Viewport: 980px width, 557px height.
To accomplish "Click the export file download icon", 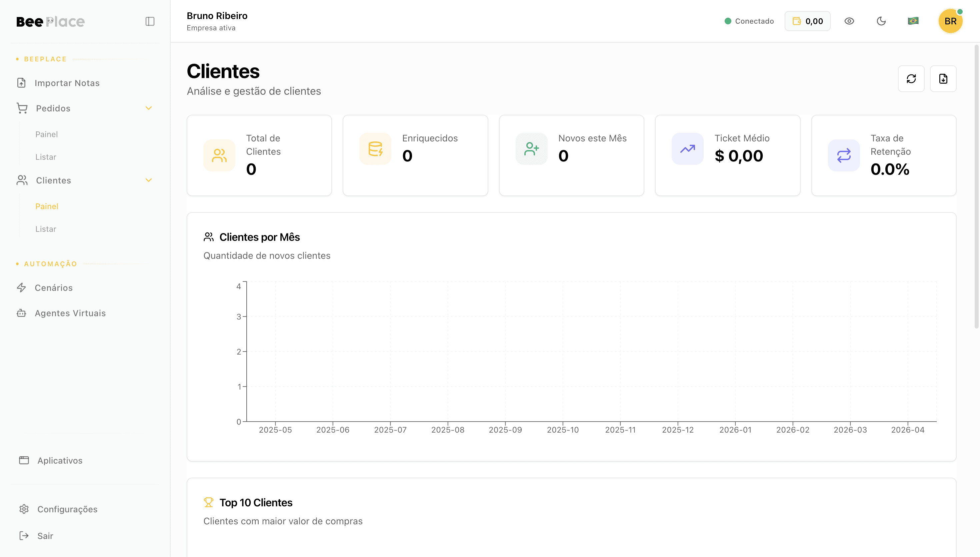I will point(943,79).
